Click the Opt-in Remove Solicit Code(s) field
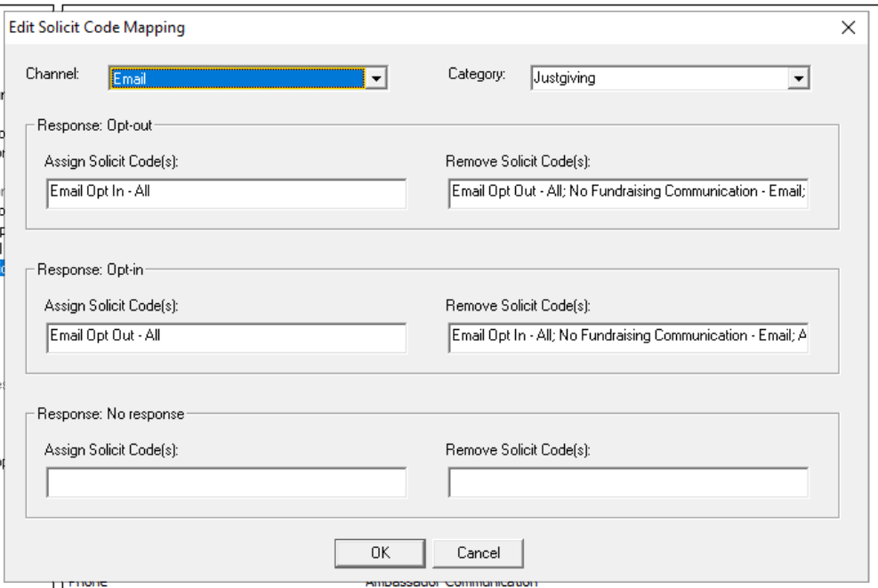 tap(628, 336)
